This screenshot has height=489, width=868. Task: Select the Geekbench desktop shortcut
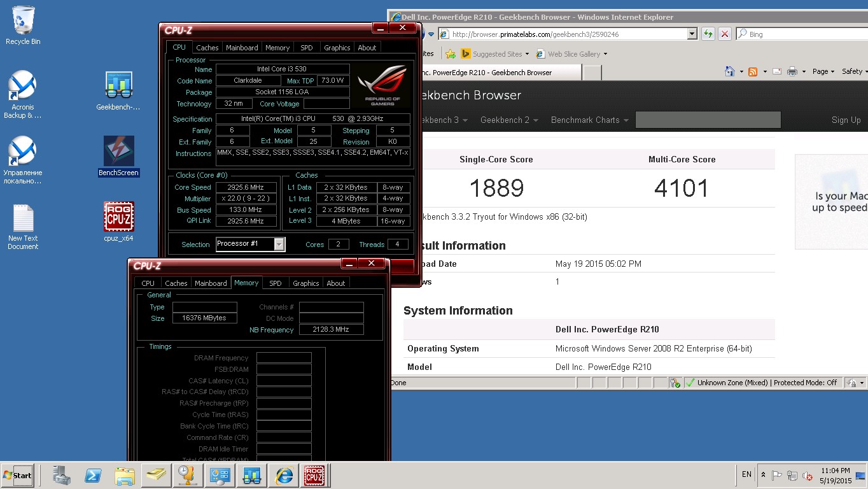pos(118,90)
